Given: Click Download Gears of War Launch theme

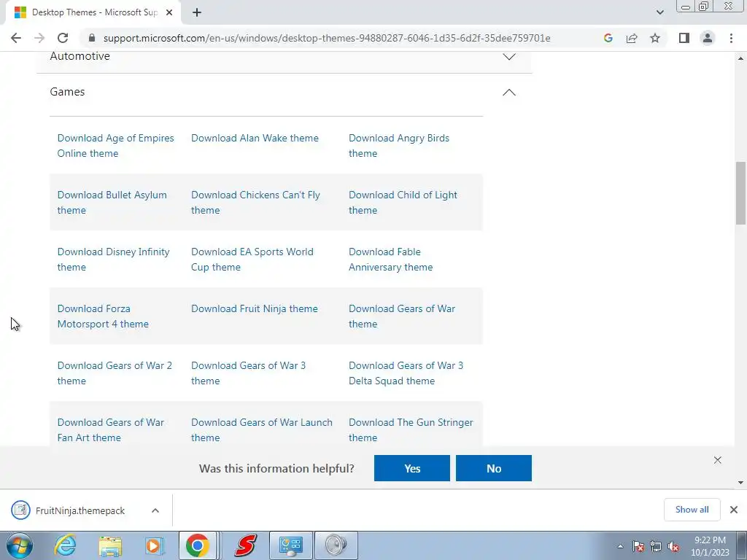Looking at the screenshot, I should (x=262, y=430).
